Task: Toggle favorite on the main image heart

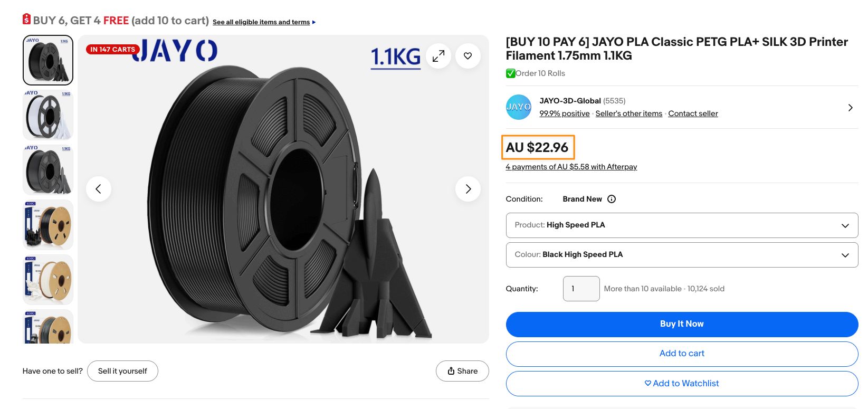Action: click(x=468, y=55)
